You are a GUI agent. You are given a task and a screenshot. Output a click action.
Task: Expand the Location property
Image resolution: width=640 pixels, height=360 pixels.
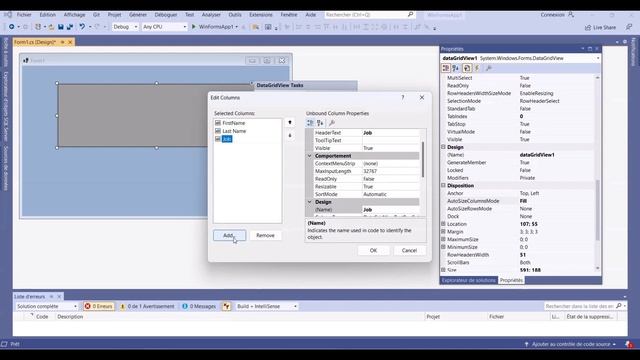pos(443,224)
